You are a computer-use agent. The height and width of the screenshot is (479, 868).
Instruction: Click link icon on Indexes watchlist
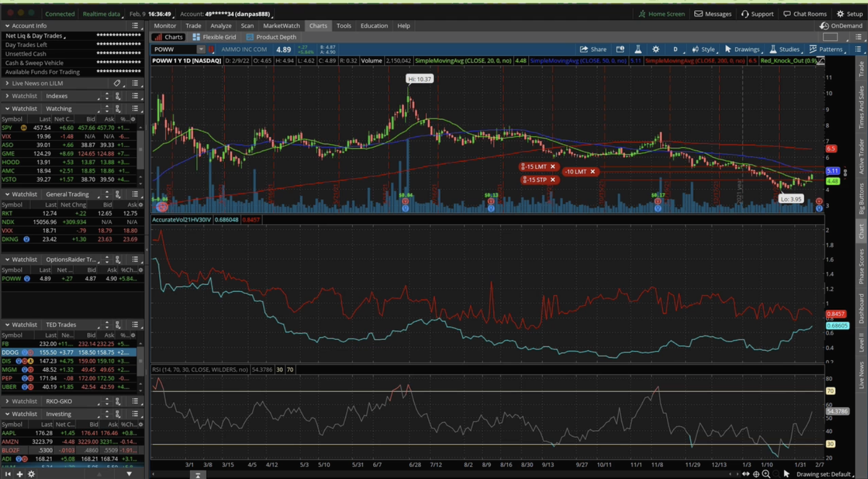tap(118, 96)
